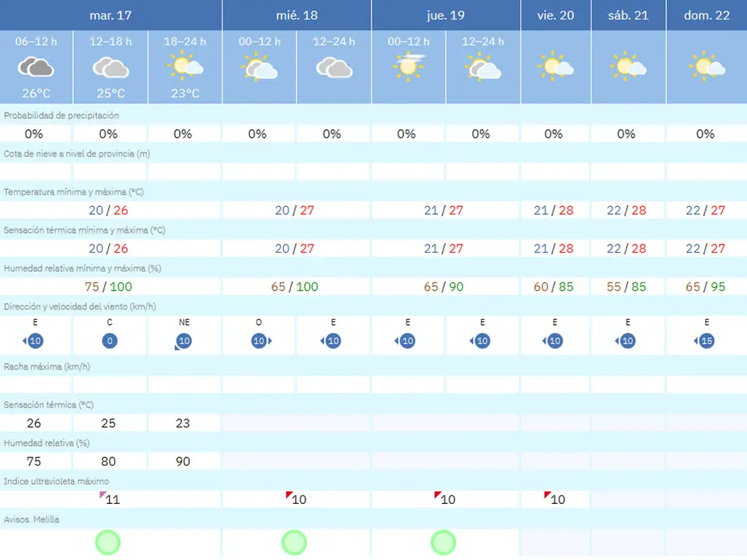Click the E wind icon for mar. 17 06–12 h
The height and width of the screenshot is (560, 747).
pos(33,341)
